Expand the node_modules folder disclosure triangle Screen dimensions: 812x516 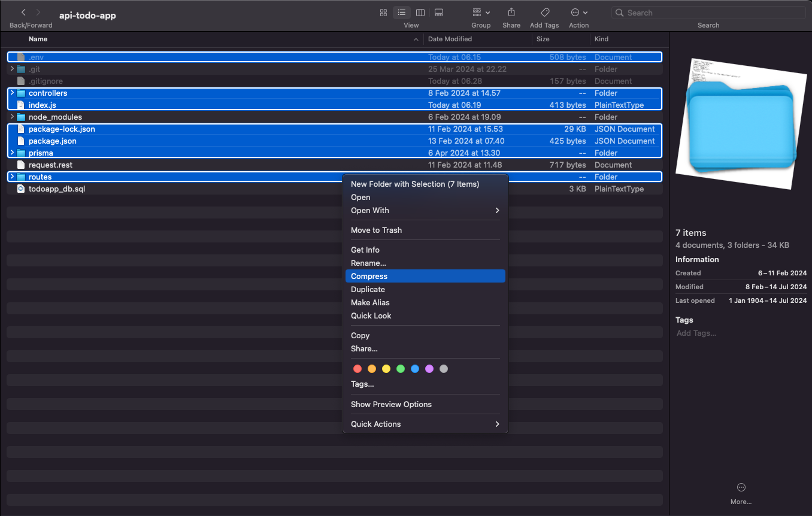point(12,117)
